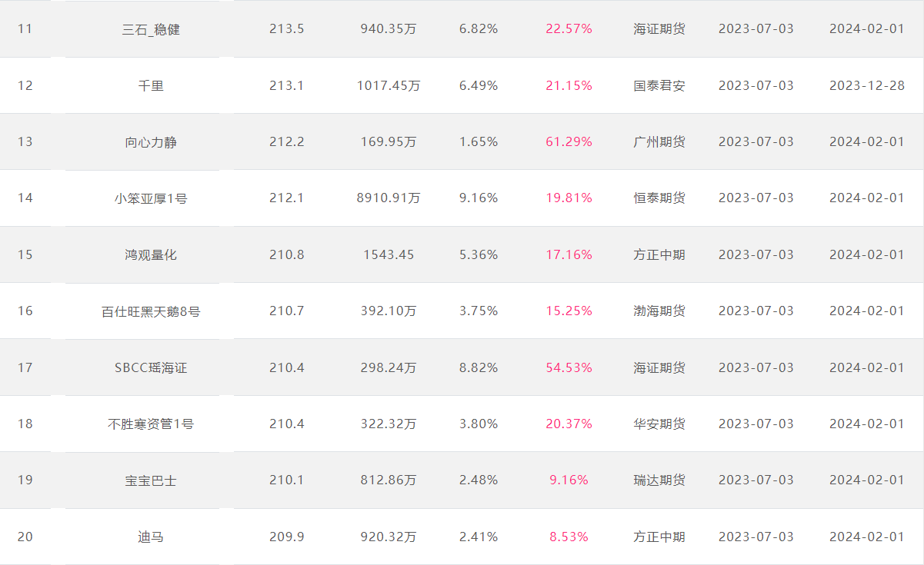Click the 2023-12-28 end date cell
Image resolution: width=924 pixels, height=565 pixels.
click(867, 85)
